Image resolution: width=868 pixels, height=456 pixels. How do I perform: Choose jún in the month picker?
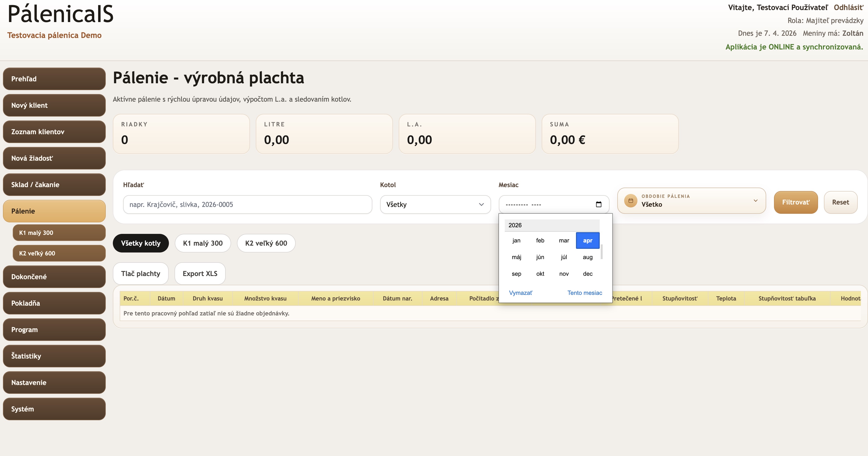[540, 257]
